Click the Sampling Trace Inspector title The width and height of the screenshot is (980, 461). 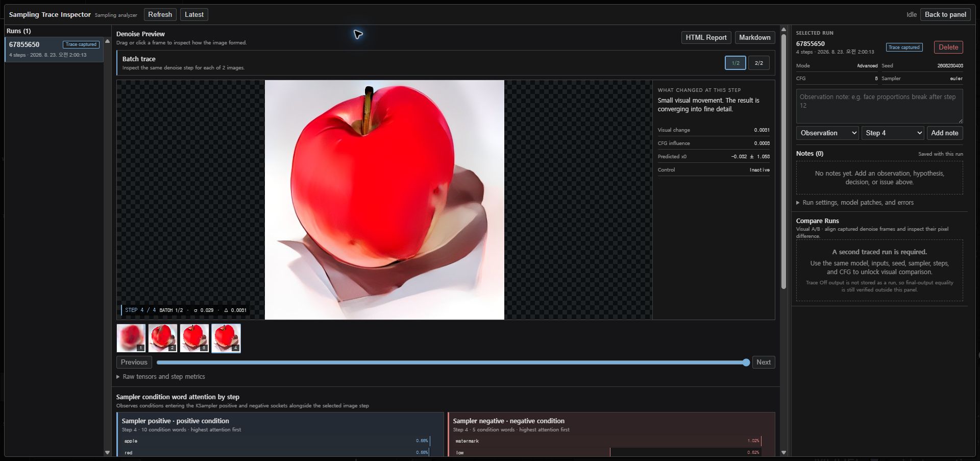50,15
